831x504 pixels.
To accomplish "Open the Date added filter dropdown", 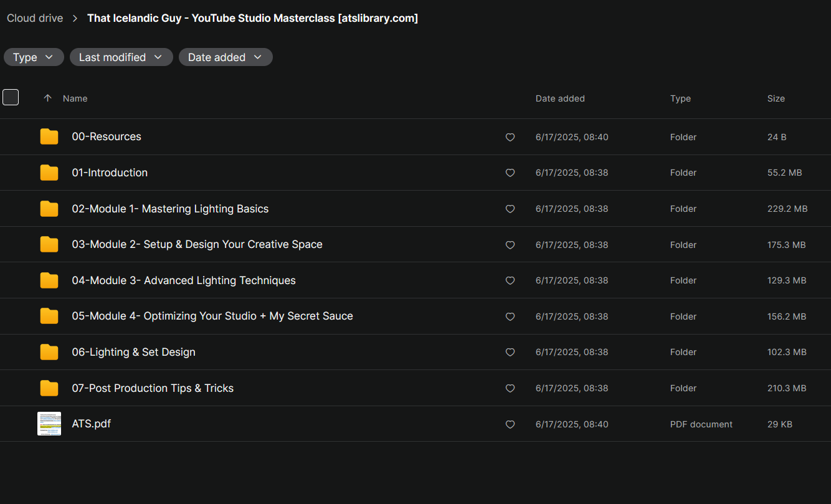I will coord(226,57).
